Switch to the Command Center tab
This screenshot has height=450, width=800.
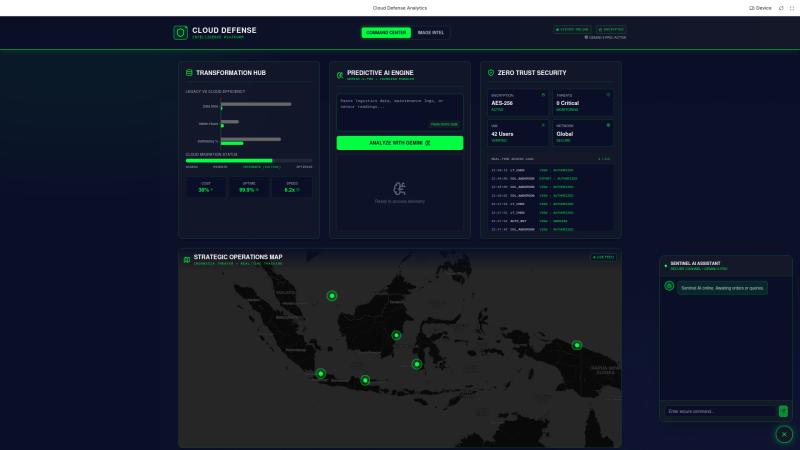pos(386,33)
